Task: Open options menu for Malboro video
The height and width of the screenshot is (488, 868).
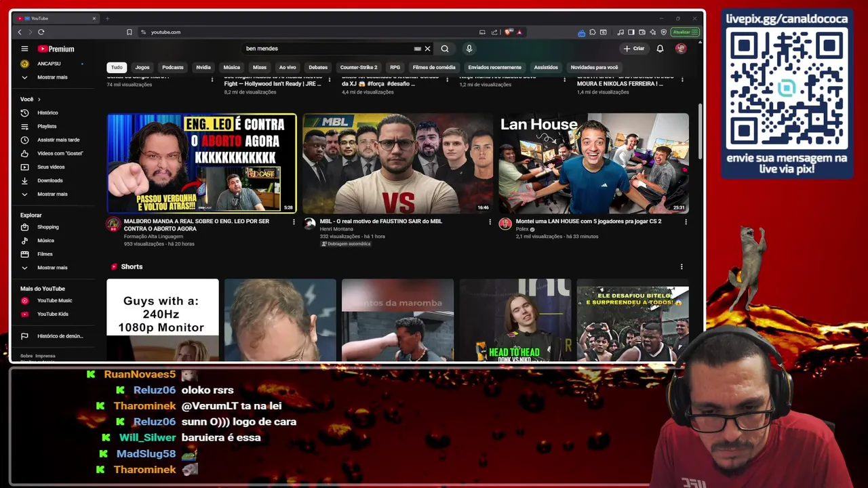Action: click(x=294, y=222)
